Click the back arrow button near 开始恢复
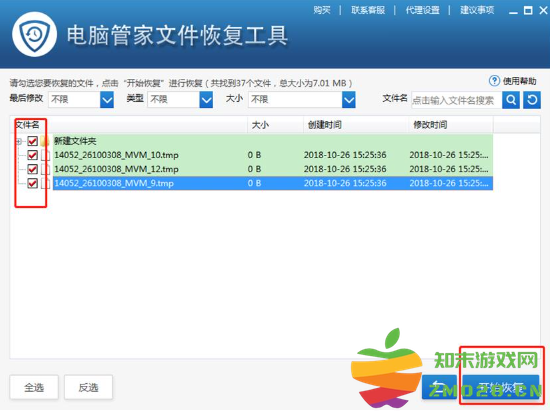The image size is (550, 414). coord(439,387)
